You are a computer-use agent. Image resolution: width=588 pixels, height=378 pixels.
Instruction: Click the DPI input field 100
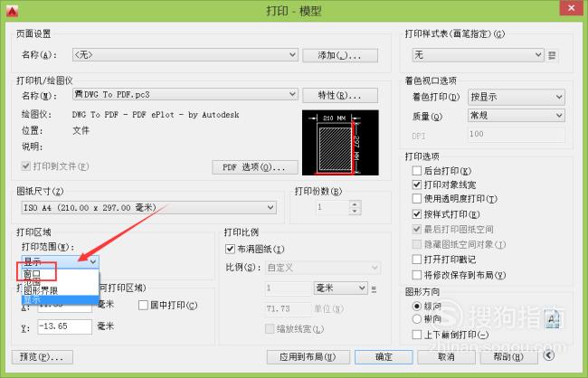(517, 134)
